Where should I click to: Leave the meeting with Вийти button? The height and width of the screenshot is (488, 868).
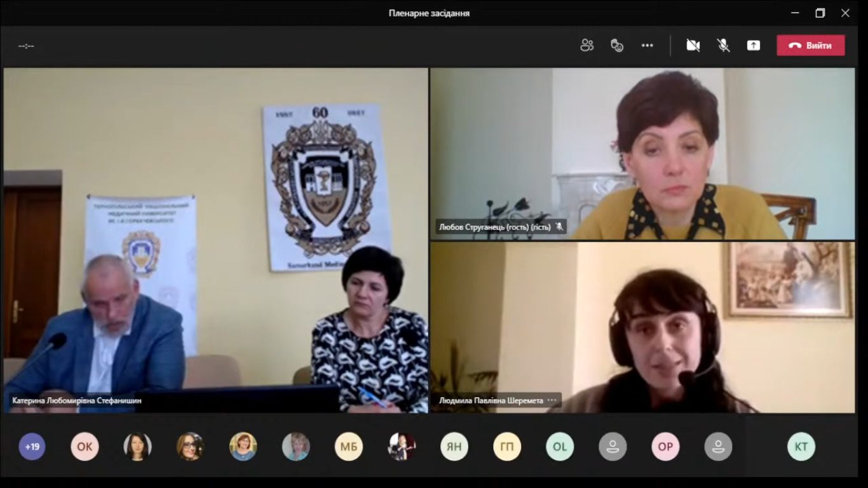(x=810, y=45)
